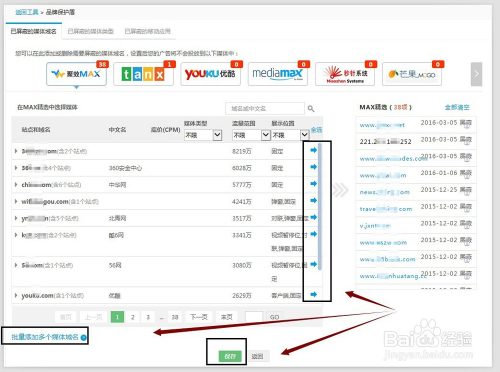The height and width of the screenshot is (372, 500).
Task: Expand the 中华网 site row
Action: (x=16, y=184)
